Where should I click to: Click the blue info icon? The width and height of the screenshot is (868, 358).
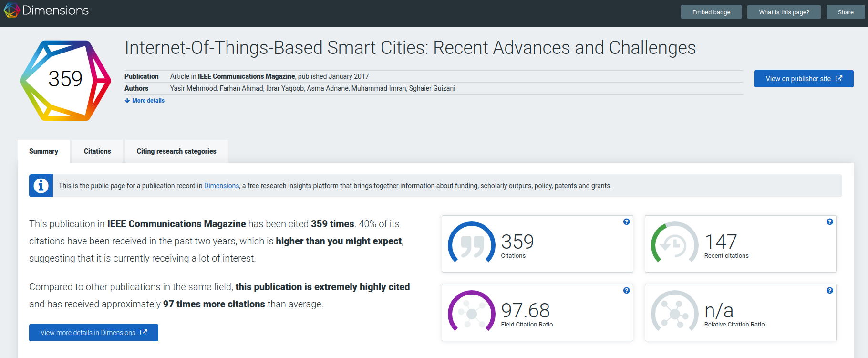tap(41, 186)
